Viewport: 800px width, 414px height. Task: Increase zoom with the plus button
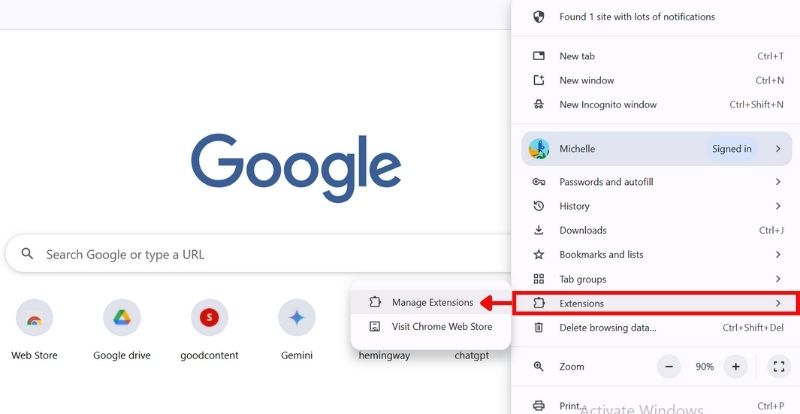click(736, 367)
